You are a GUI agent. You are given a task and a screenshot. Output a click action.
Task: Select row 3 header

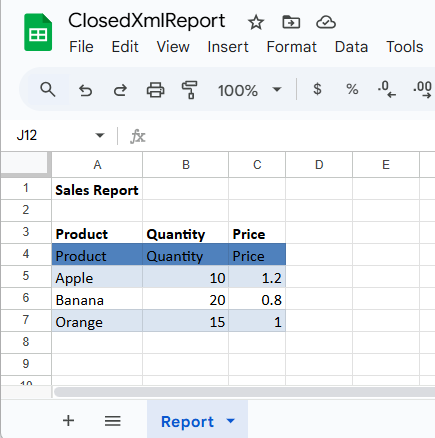click(26, 232)
